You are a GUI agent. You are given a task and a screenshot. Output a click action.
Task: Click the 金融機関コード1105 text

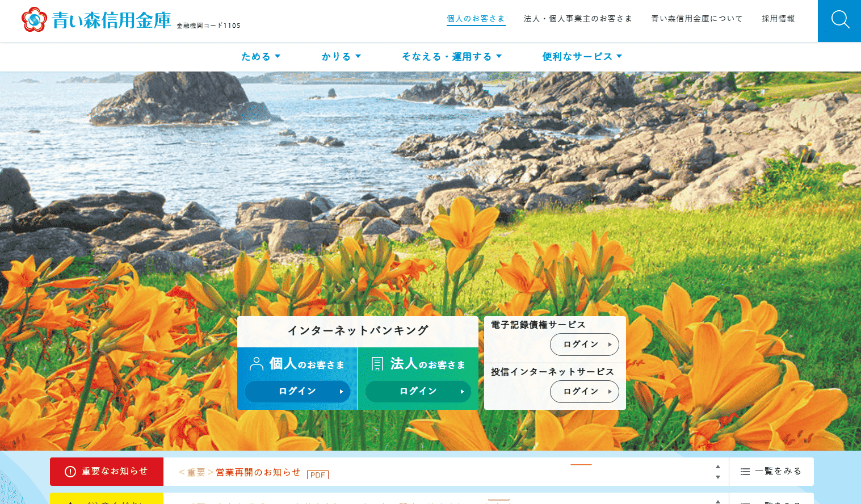[x=208, y=26]
